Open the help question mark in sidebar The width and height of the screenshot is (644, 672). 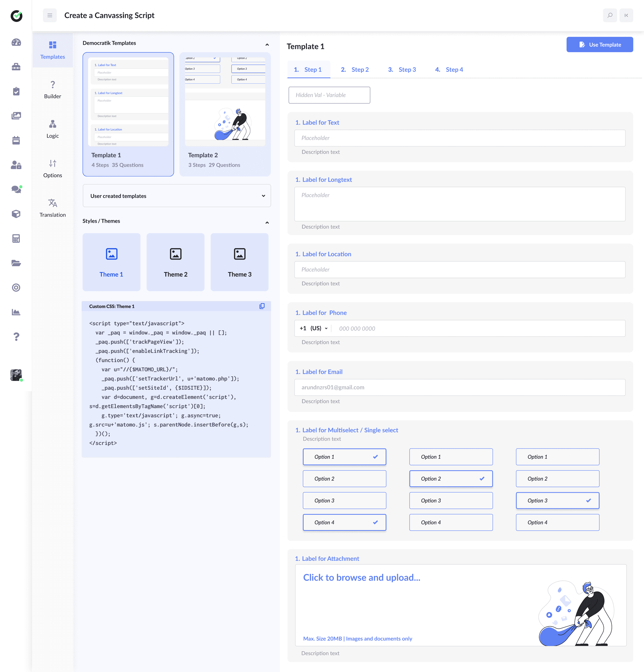pos(16,337)
